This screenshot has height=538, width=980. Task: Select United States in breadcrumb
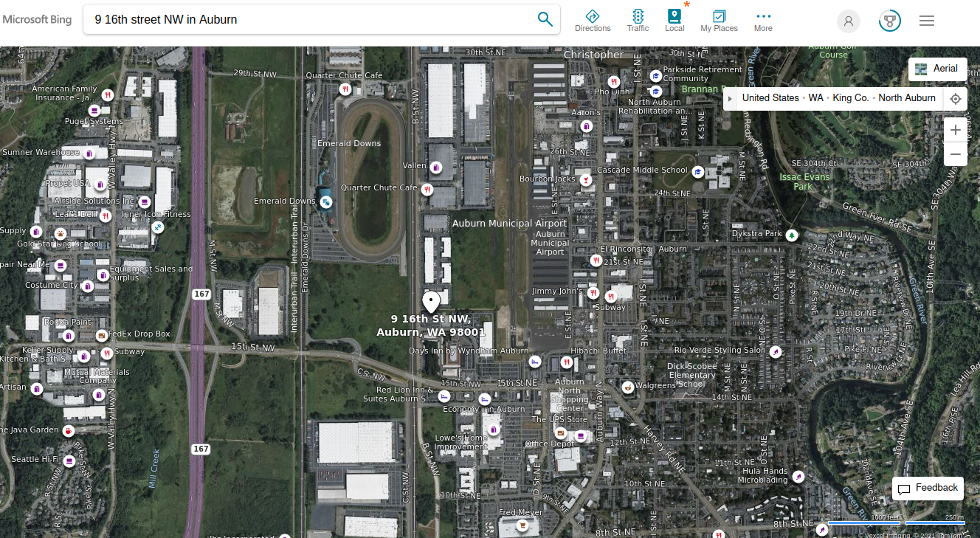coord(770,97)
